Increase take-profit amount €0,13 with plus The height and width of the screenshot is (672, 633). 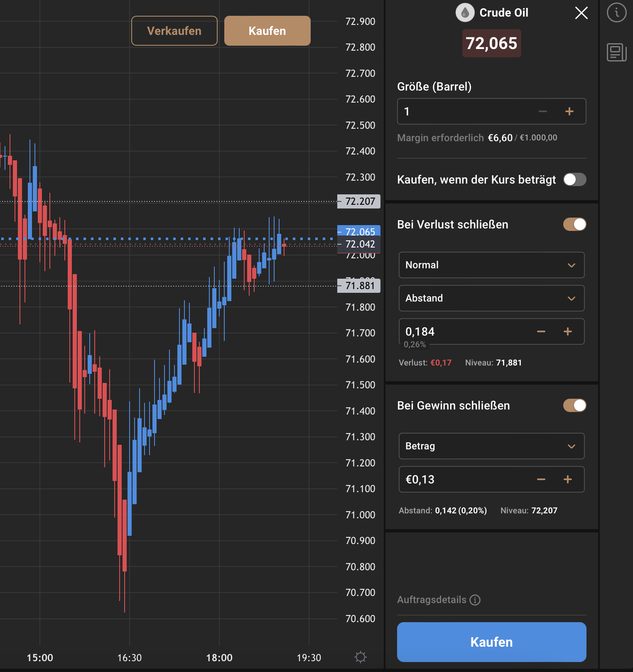568,479
